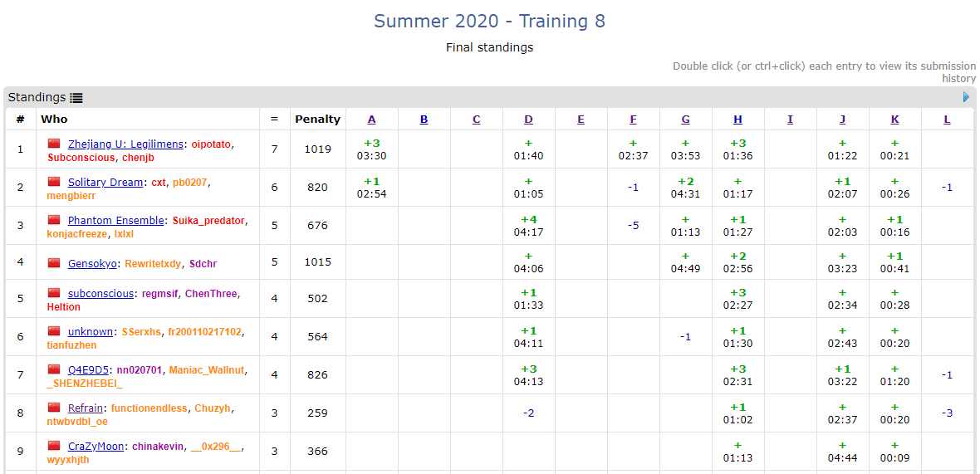Open user Suika_predator's profile
Viewport: 980px width, 474px height.
208,221
